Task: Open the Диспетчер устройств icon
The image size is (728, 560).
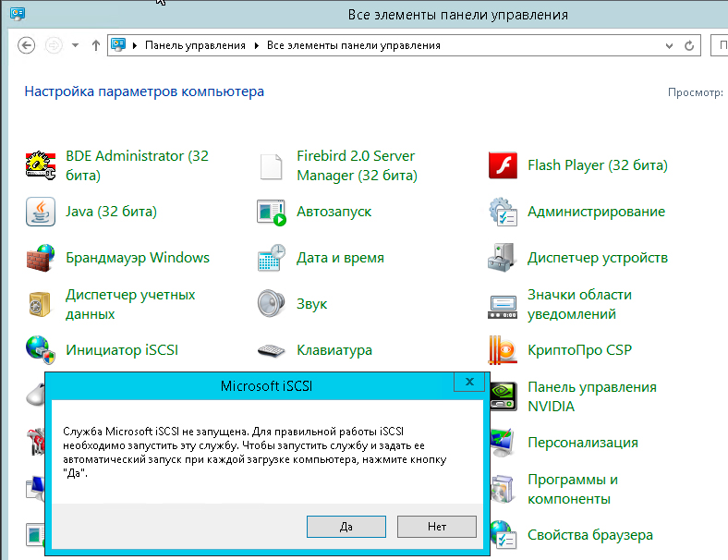Action: click(x=502, y=257)
